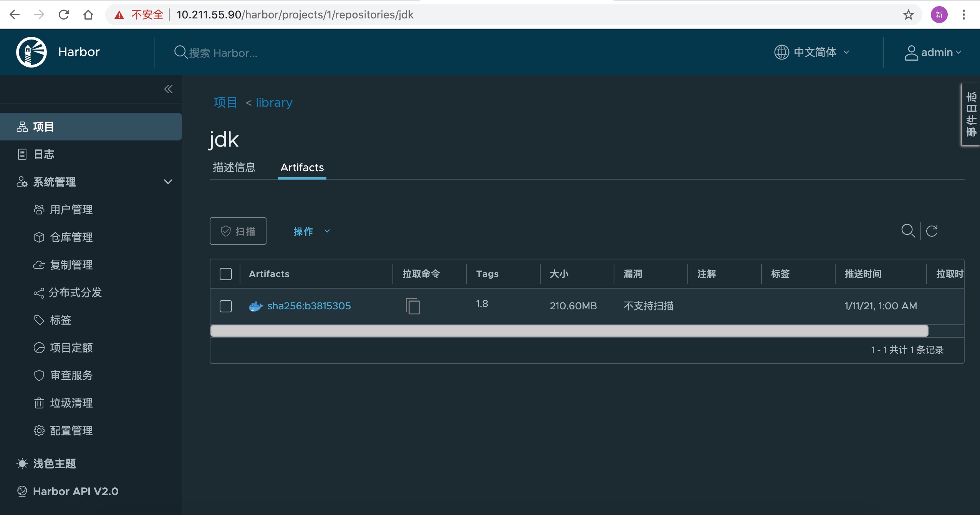Select the sha256:b3815305 row checkbox
The image size is (980, 515).
click(x=226, y=306)
